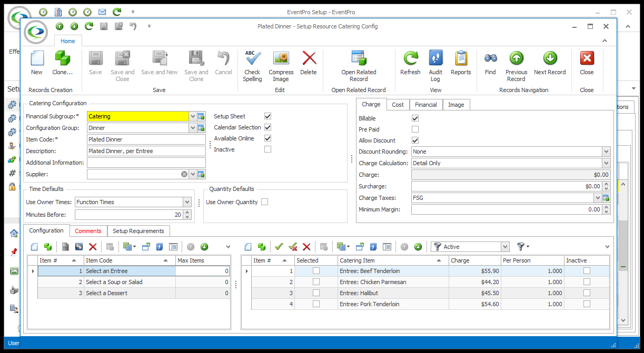Viewport: 644px width, 353px height.
Task: Open the Compress Image tool
Action: click(281, 58)
